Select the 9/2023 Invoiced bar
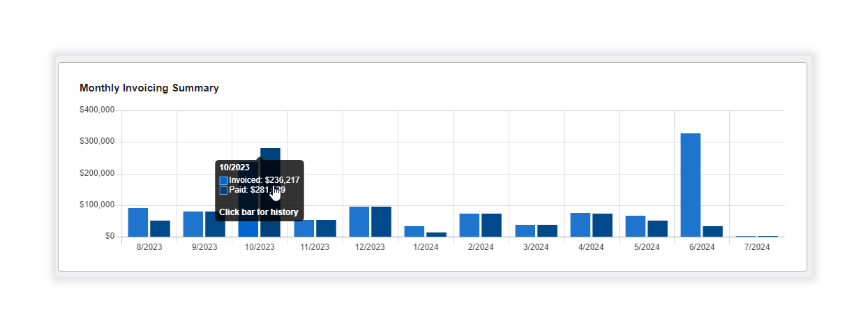 pos(193,224)
